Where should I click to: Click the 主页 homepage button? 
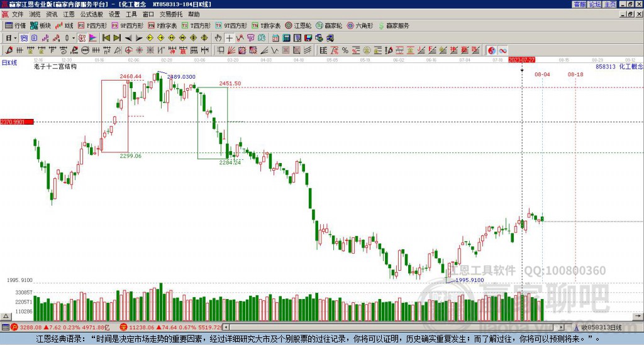610,4
